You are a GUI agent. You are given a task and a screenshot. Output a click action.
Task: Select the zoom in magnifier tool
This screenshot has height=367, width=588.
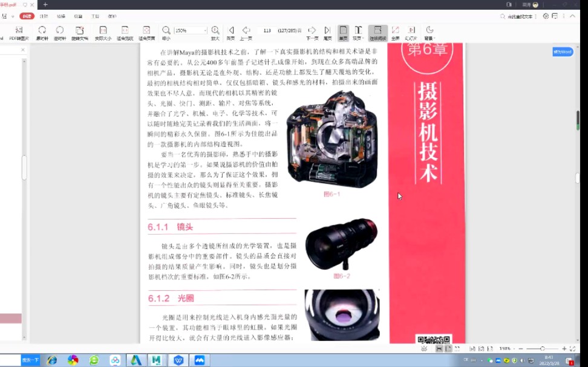point(214,29)
